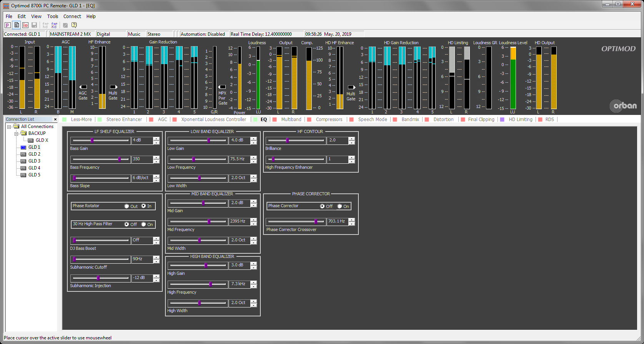Screen dimensions: 644x344
Task: Switch to the Stereo Enhancer tab
Action: point(124,120)
